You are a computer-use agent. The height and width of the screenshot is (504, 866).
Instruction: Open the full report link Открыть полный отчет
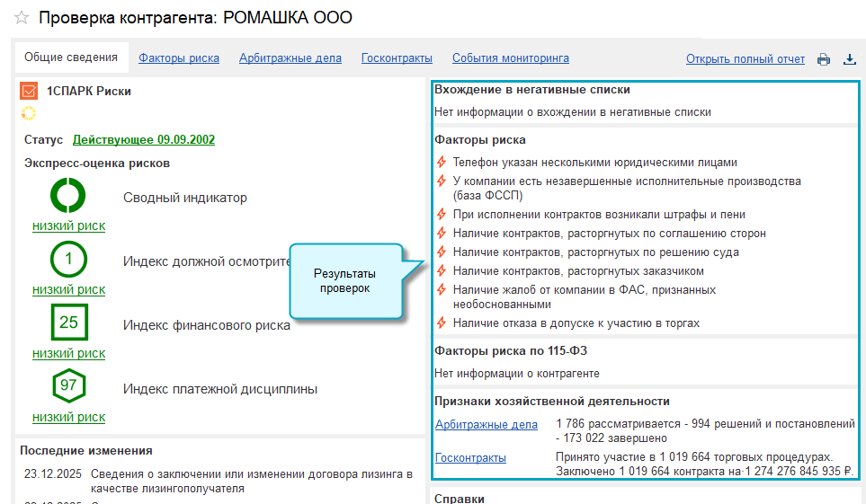click(745, 59)
